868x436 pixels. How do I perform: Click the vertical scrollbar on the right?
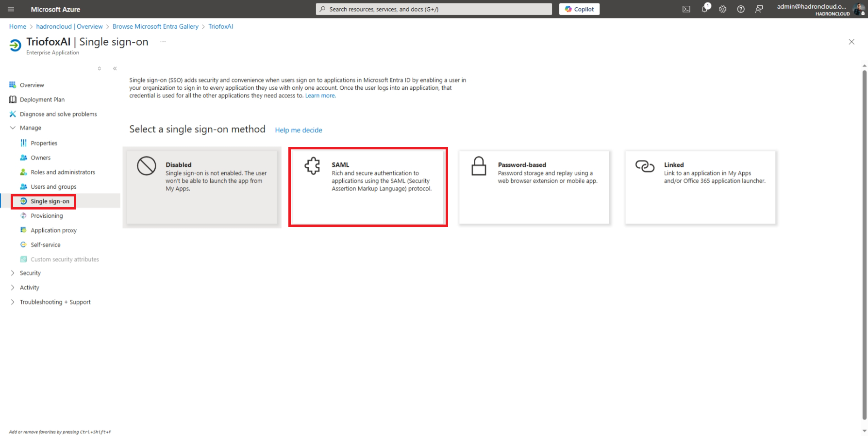(x=864, y=245)
